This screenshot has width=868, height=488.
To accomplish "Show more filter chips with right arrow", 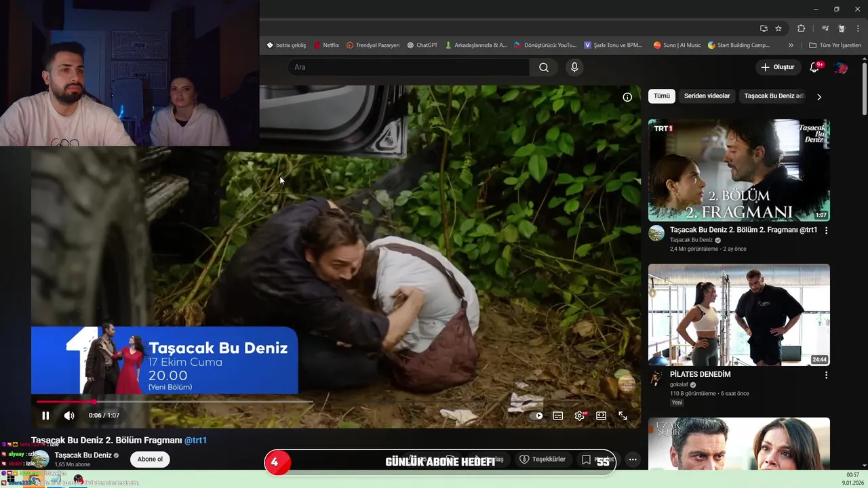I will pos(818,97).
